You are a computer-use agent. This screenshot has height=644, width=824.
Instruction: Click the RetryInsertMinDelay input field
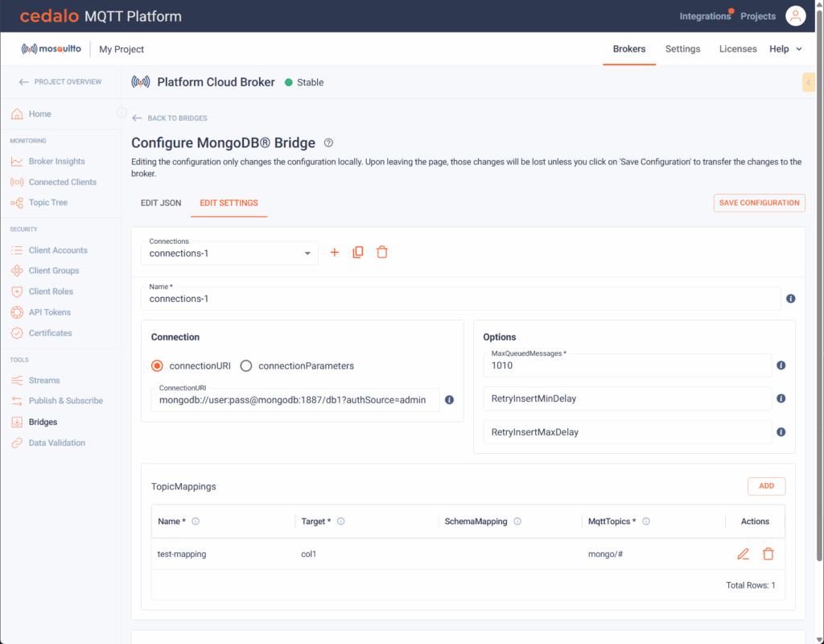[x=627, y=398]
